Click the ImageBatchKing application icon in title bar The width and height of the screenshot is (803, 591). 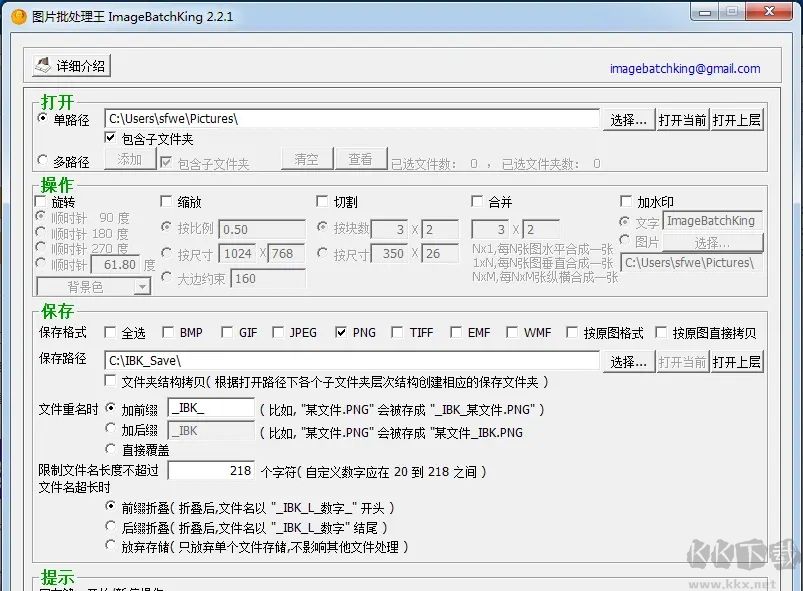click(18, 15)
